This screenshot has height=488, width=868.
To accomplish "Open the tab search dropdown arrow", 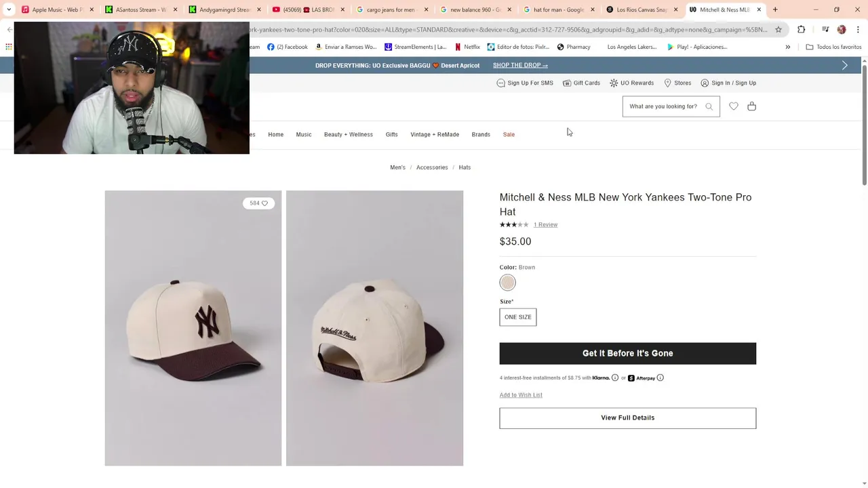I will pos(9,9).
